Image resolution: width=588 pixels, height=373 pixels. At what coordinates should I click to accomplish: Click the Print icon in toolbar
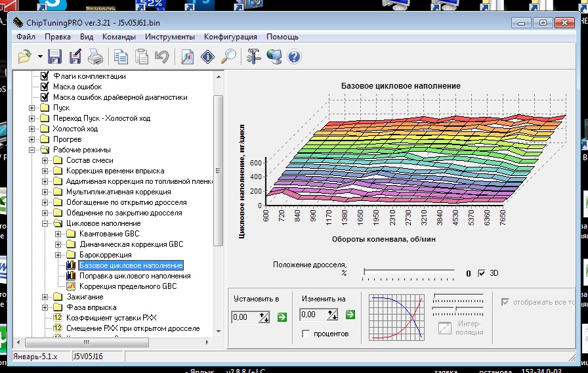coord(95,57)
